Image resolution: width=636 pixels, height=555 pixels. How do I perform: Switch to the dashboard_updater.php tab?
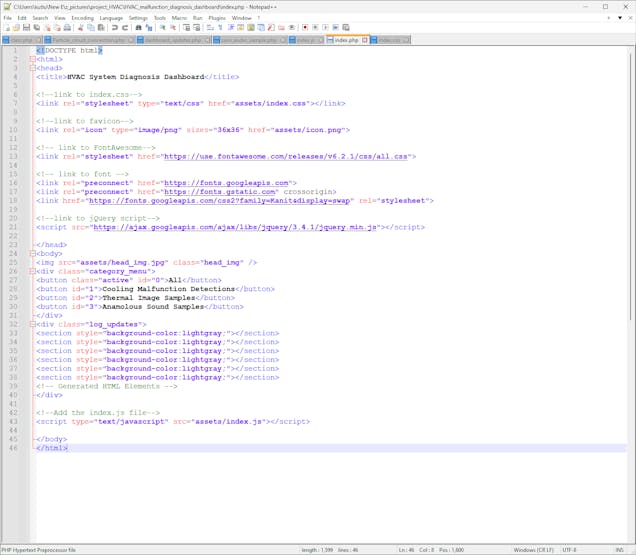pyautogui.click(x=173, y=40)
